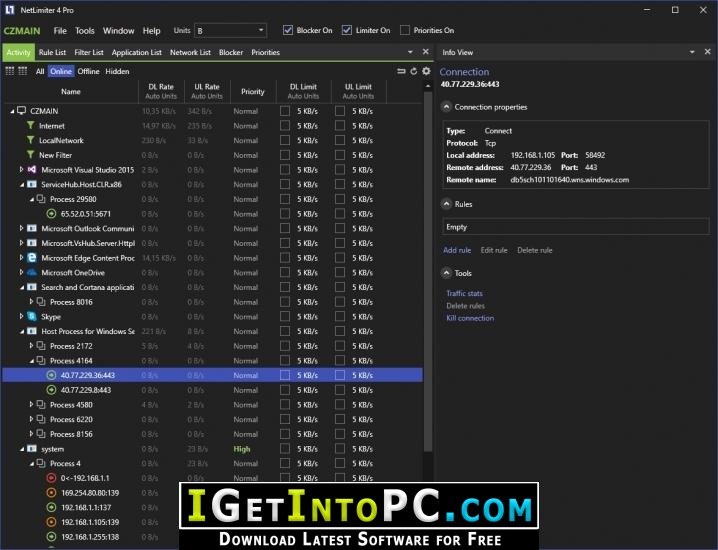The height and width of the screenshot is (550, 718).
Task: Toggle the Limiter On checkbox
Action: click(x=347, y=30)
